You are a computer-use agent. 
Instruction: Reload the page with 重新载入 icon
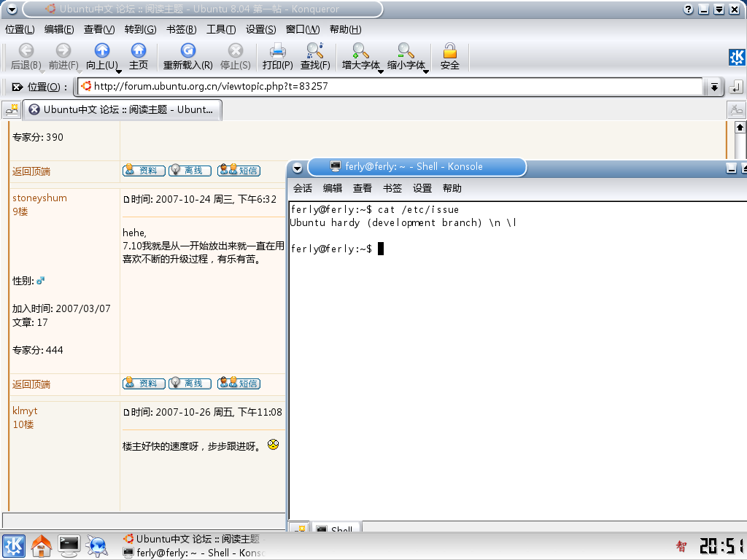[187, 50]
